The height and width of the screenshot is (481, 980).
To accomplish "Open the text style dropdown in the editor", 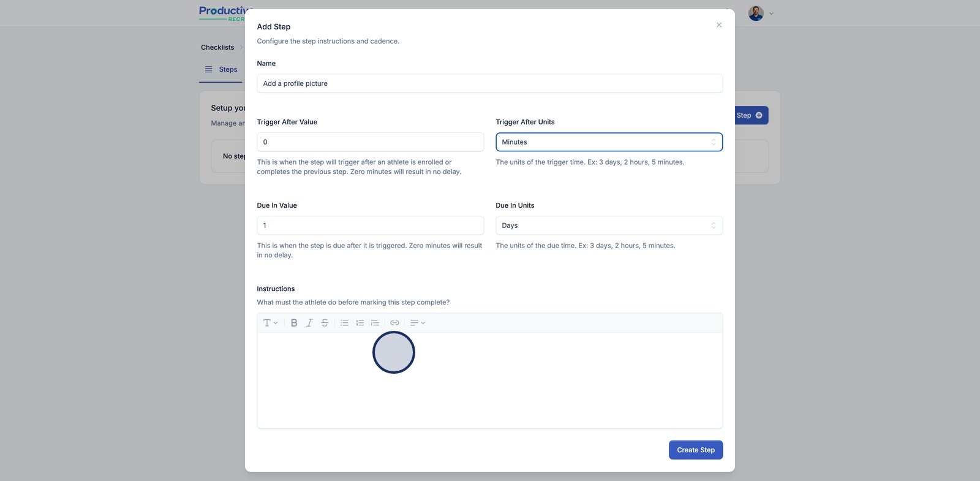I will [270, 323].
